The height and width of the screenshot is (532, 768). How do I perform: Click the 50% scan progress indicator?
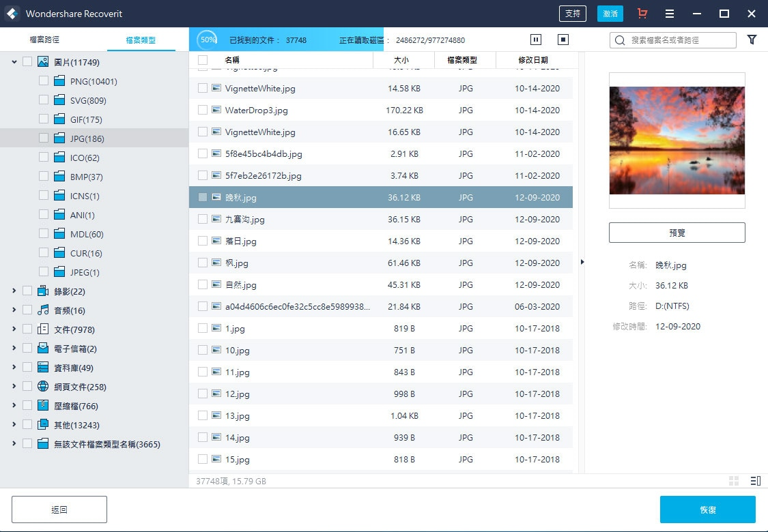coord(207,40)
